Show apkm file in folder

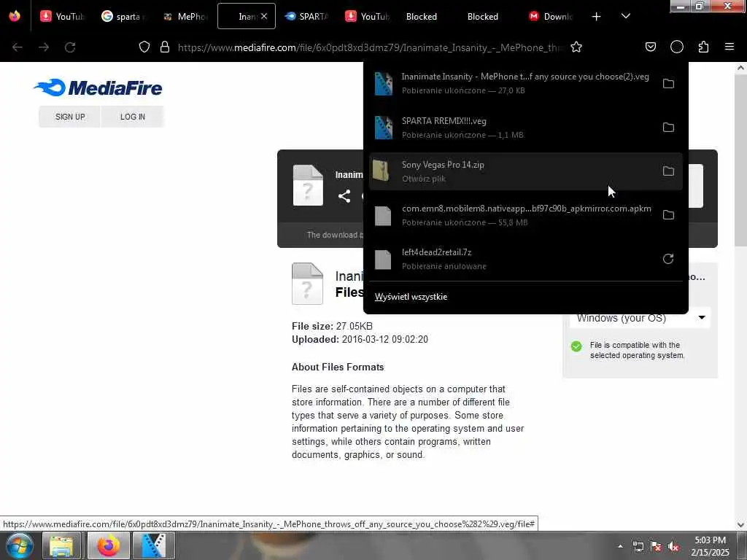(668, 215)
